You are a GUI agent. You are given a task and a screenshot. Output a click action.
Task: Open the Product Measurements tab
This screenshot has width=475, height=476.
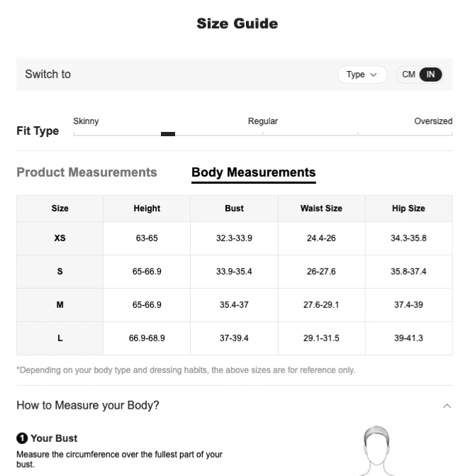[86, 172]
